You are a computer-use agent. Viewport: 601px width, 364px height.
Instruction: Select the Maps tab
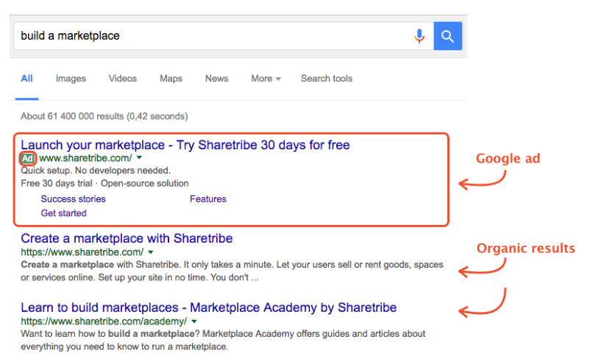[171, 79]
